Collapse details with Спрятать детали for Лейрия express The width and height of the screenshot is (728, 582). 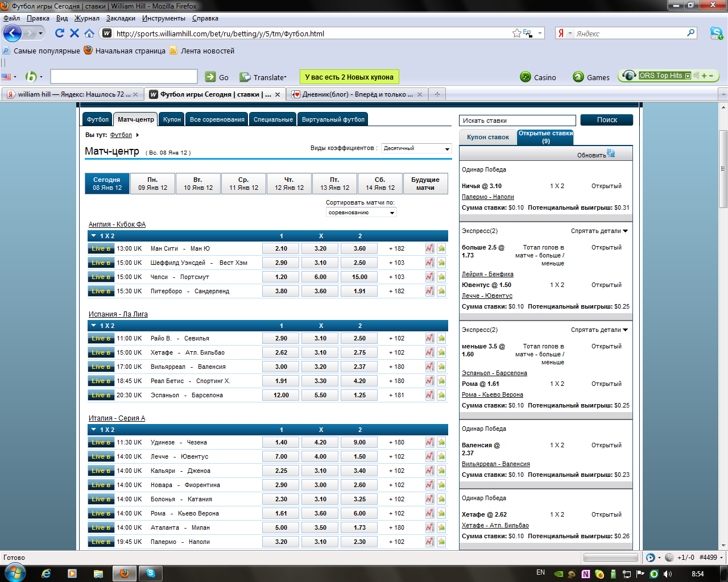(x=599, y=231)
